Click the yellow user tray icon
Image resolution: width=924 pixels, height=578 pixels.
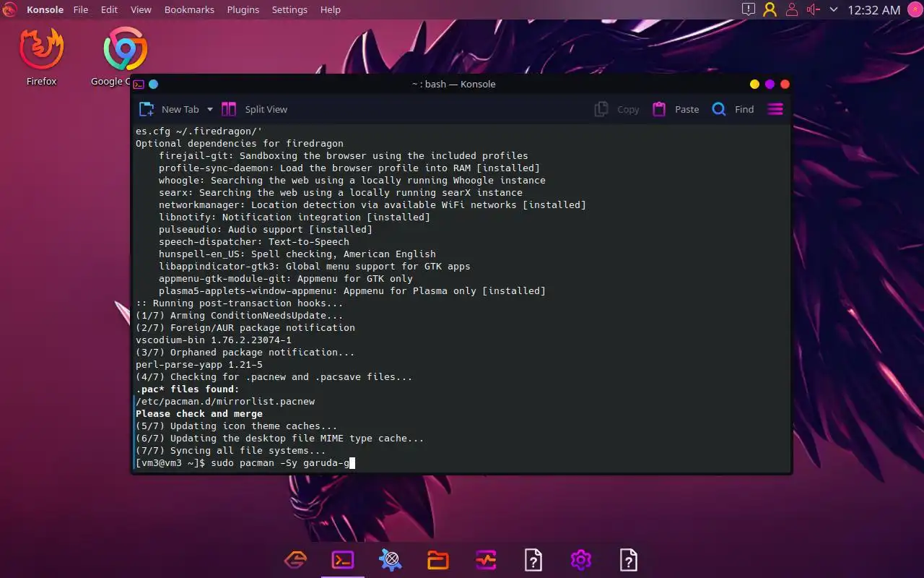(770, 9)
